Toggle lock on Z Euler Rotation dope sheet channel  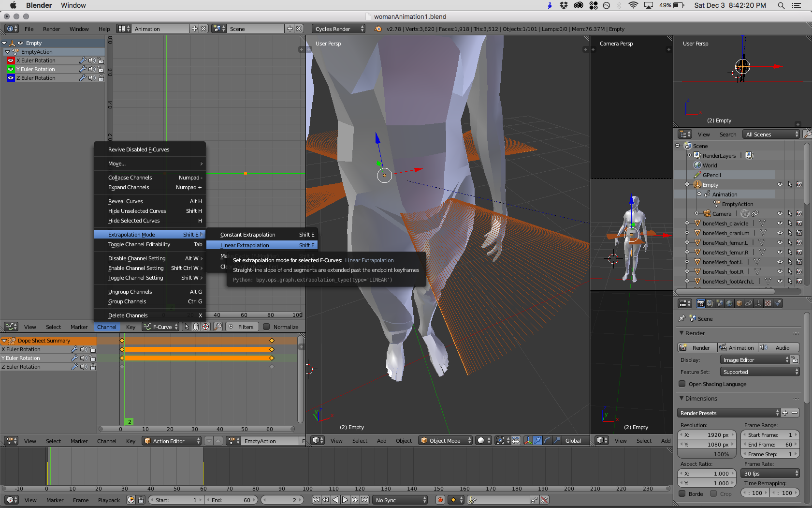click(93, 367)
